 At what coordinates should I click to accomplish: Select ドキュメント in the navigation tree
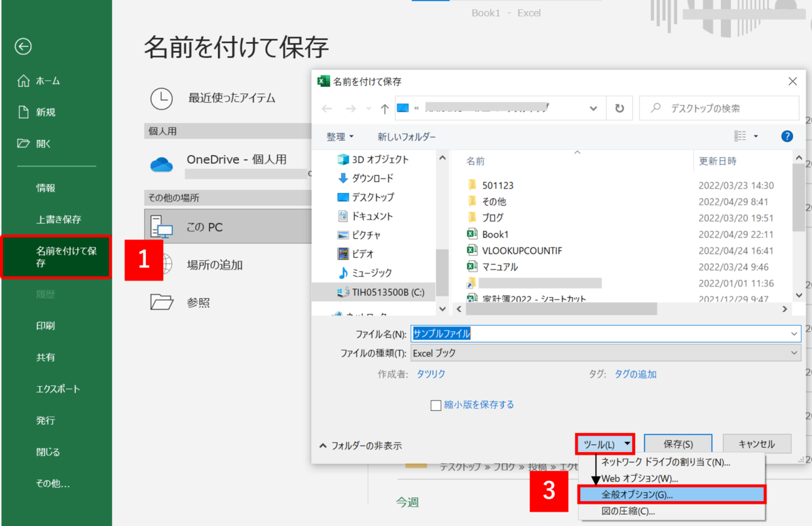[365, 216]
